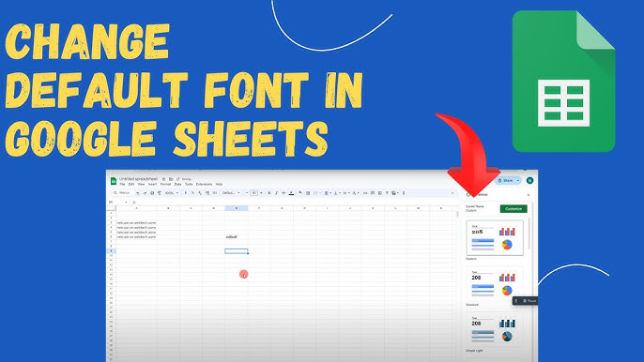This screenshot has width=644, height=362.
Task: Open the fill color picker
Action: coord(300,193)
